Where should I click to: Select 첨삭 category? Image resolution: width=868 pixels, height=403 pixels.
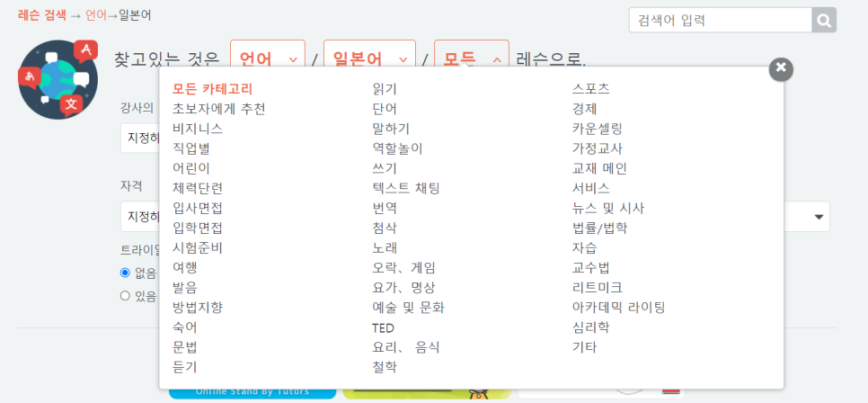[385, 228]
